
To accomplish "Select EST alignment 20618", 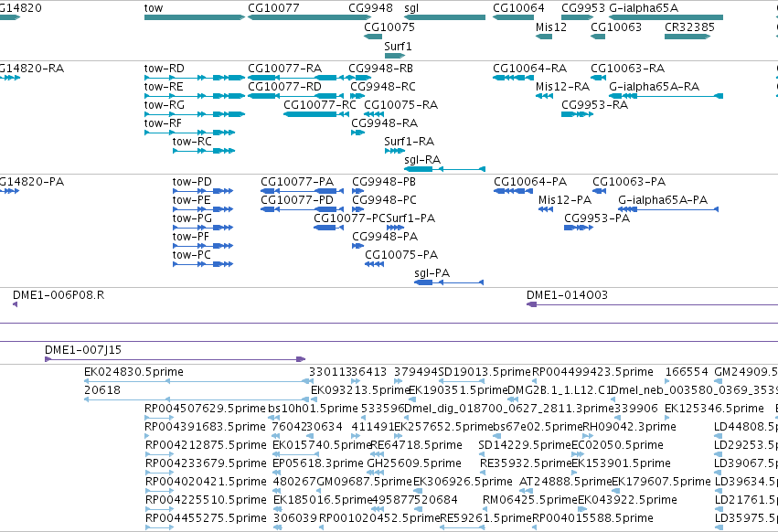I will tap(198, 399).
